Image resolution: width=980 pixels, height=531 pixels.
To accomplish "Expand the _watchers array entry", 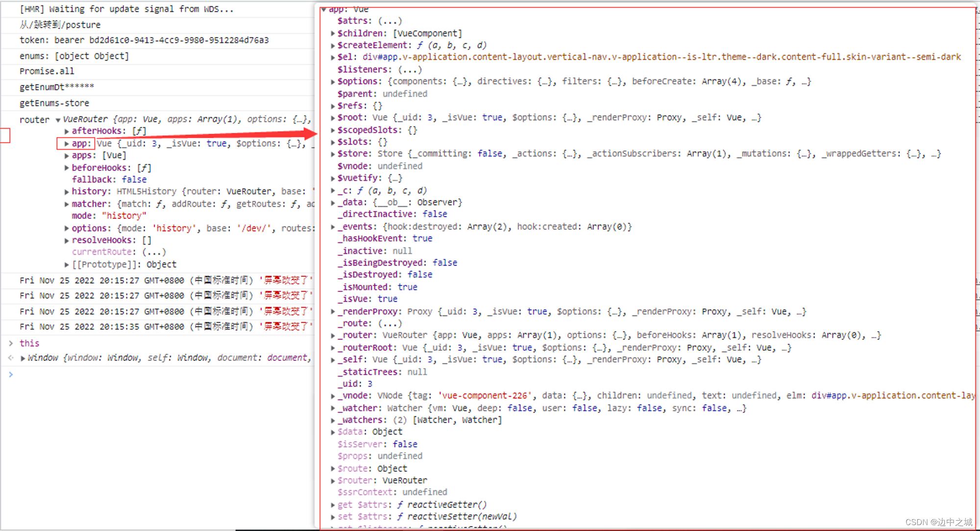I will 333,420.
